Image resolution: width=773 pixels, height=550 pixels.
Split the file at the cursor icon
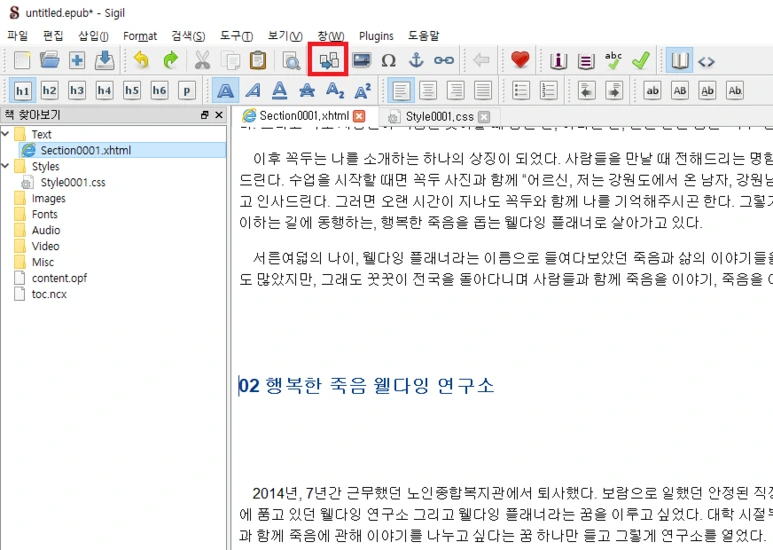point(328,60)
